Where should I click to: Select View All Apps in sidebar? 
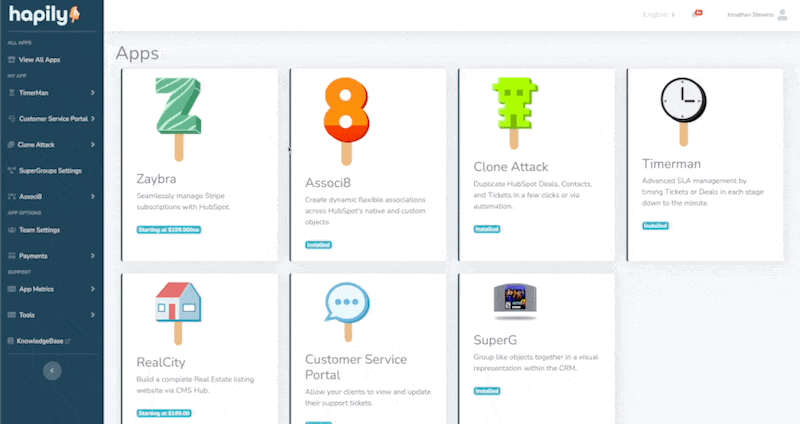point(39,60)
